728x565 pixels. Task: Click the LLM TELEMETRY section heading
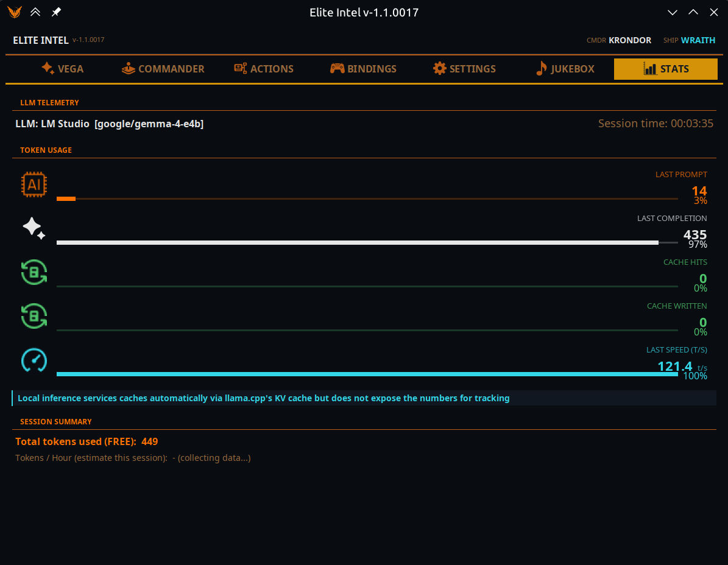(x=50, y=102)
